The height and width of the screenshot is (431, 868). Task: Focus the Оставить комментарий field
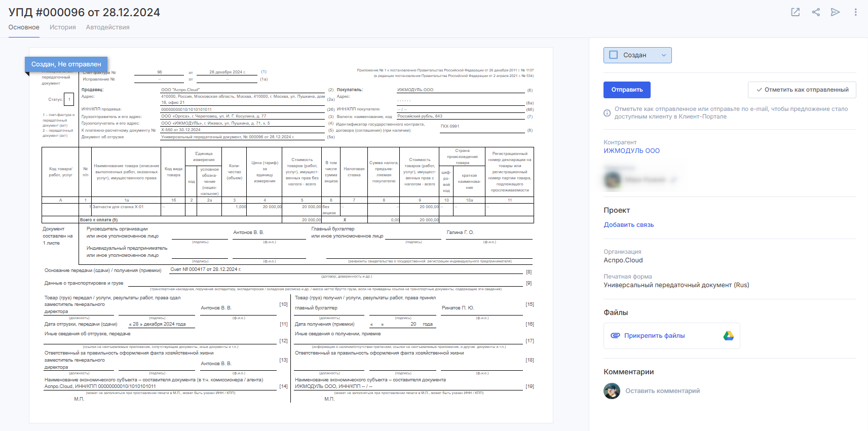pyautogui.click(x=662, y=391)
